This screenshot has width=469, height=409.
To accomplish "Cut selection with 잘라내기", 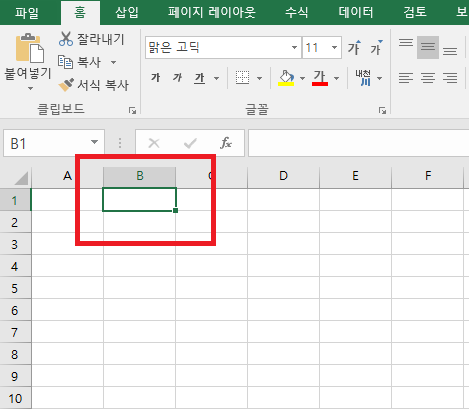I will pos(92,39).
